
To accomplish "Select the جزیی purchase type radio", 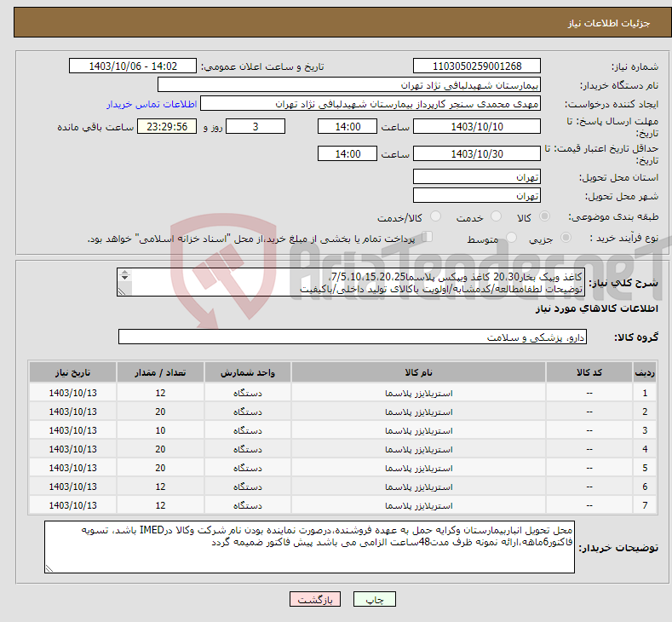I will pos(566,238).
